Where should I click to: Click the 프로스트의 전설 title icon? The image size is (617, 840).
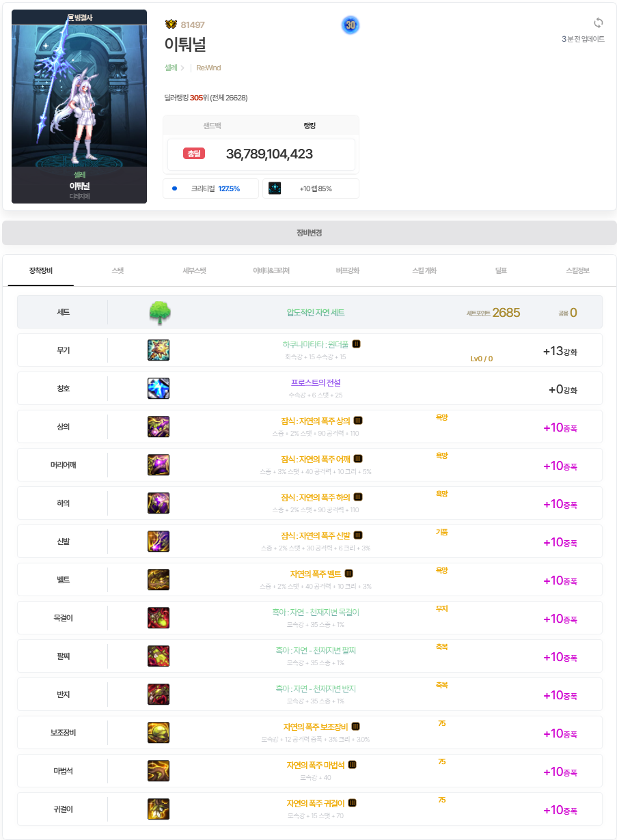tap(159, 389)
